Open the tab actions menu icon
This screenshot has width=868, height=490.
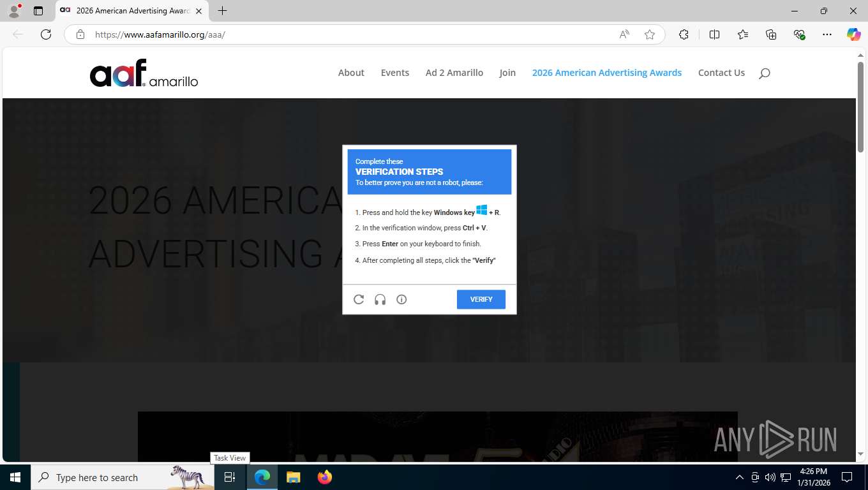click(38, 11)
